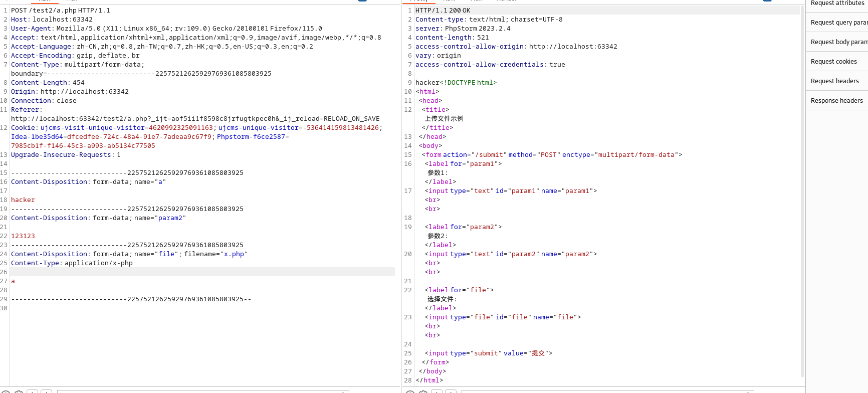868x393 pixels.
Task: Click the closing boundary line ending with --
Action: pos(131,299)
